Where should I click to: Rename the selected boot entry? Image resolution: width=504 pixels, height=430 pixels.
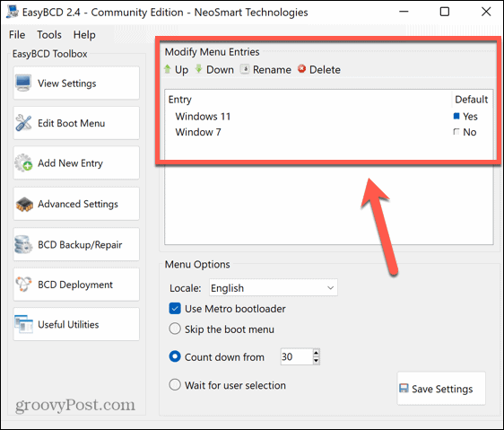pos(266,69)
